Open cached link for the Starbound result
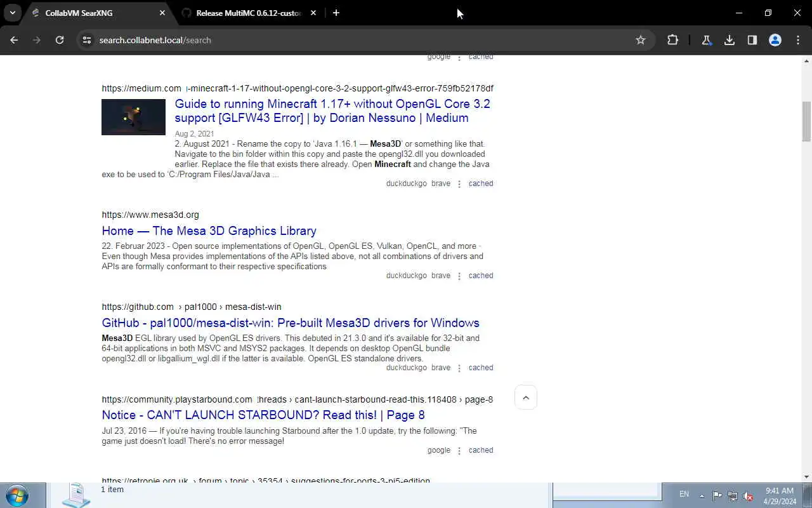The image size is (812, 508). coord(481,450)
